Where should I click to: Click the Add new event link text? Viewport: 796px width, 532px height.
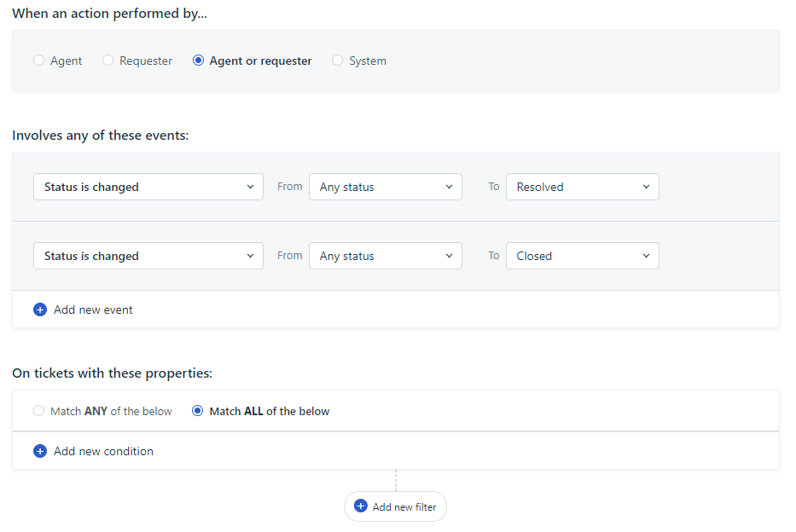(93, 309)
